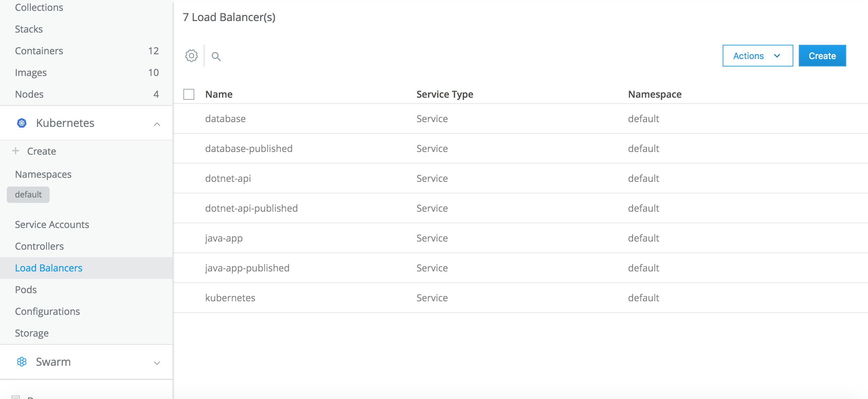Select the default namespace tag

[x=28, y=195]
